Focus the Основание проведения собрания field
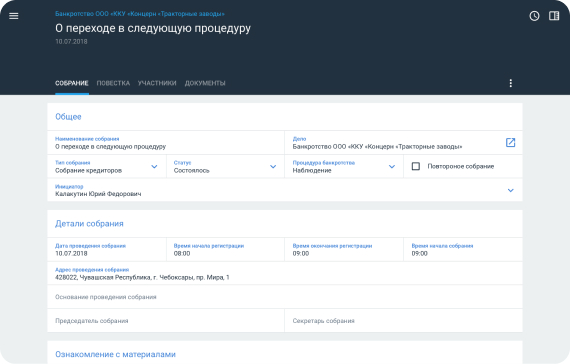This screenshot has width=570, height=364. pyautogui.click(x=285, y=297)
